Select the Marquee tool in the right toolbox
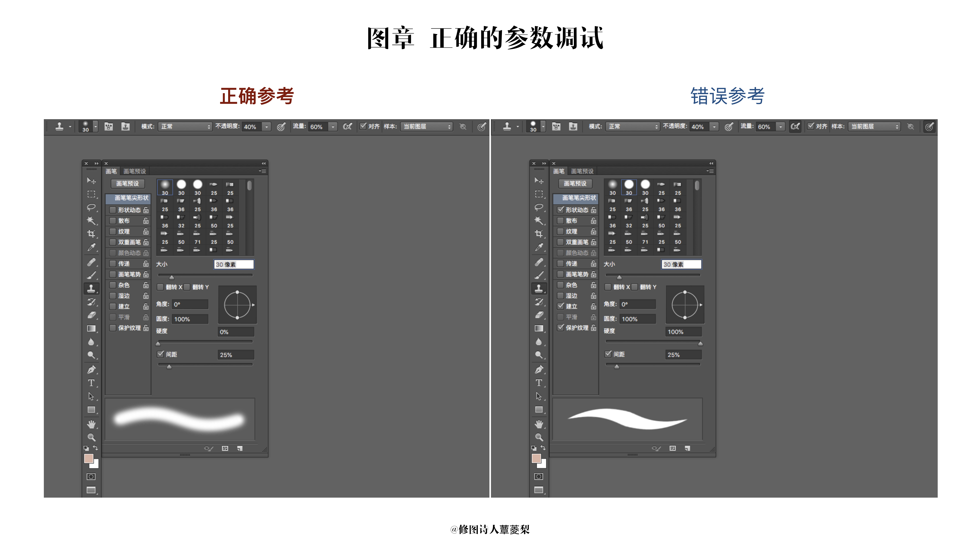The height and width of the screenshot is (551, 980). click(539, 194)
